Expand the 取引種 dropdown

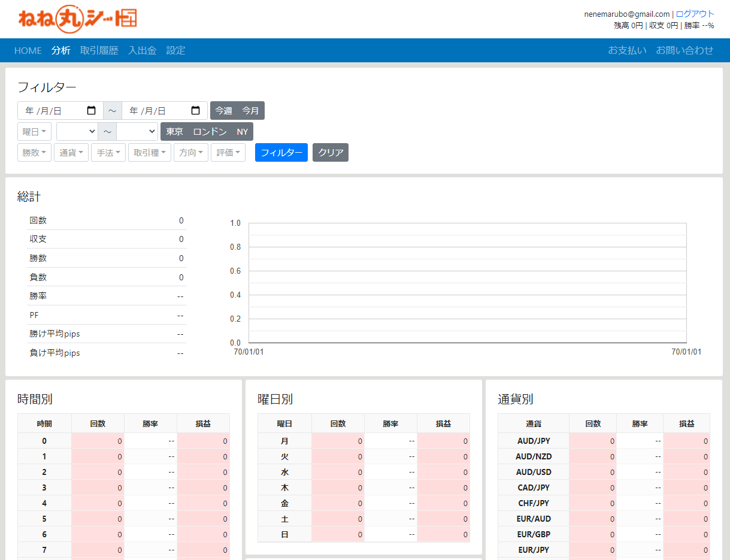pyautogui.click(x=150, y=153)
